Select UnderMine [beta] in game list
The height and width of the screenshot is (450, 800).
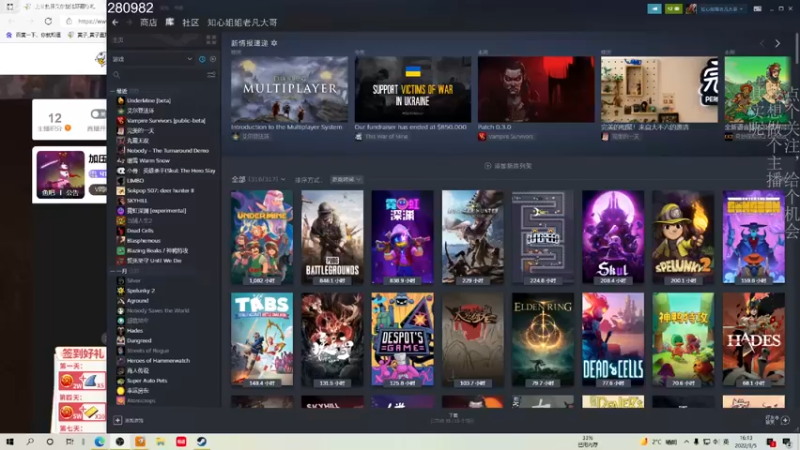coord(148,101)
